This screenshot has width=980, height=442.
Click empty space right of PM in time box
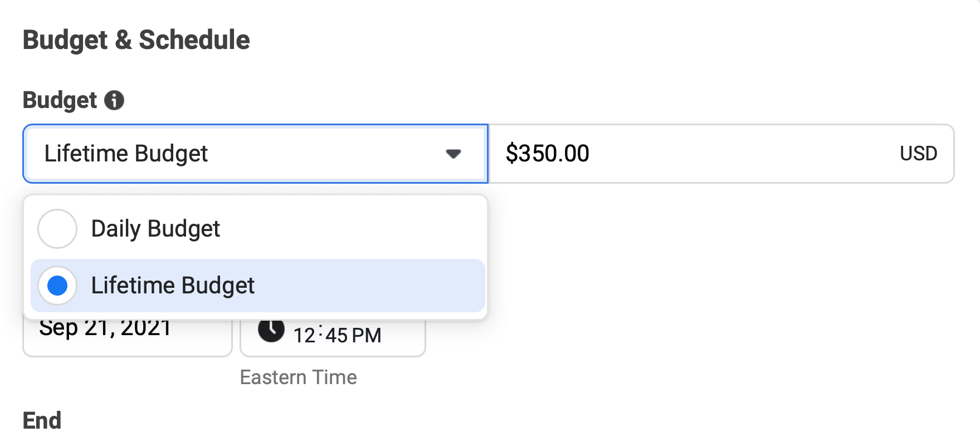[404, 336]
